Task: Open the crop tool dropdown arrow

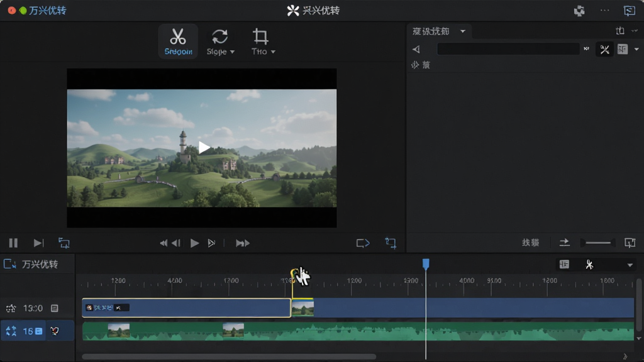Action: [x=273, y=52]
